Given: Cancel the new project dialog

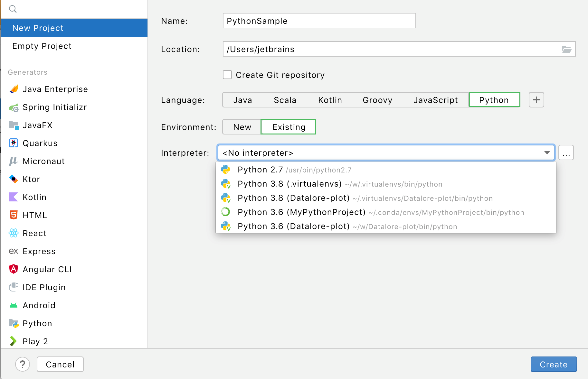Looking at the screenshot, I should [60, 364].
